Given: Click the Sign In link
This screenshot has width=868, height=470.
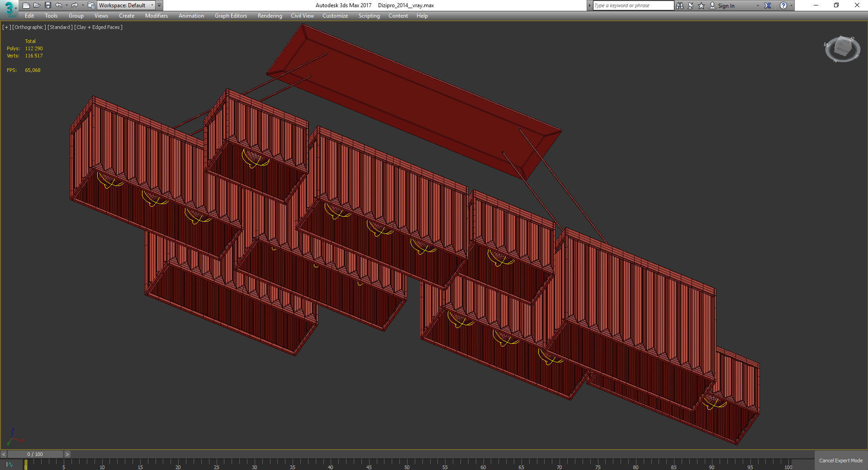Looking at the screenshot, I should (x=726, y=6).
